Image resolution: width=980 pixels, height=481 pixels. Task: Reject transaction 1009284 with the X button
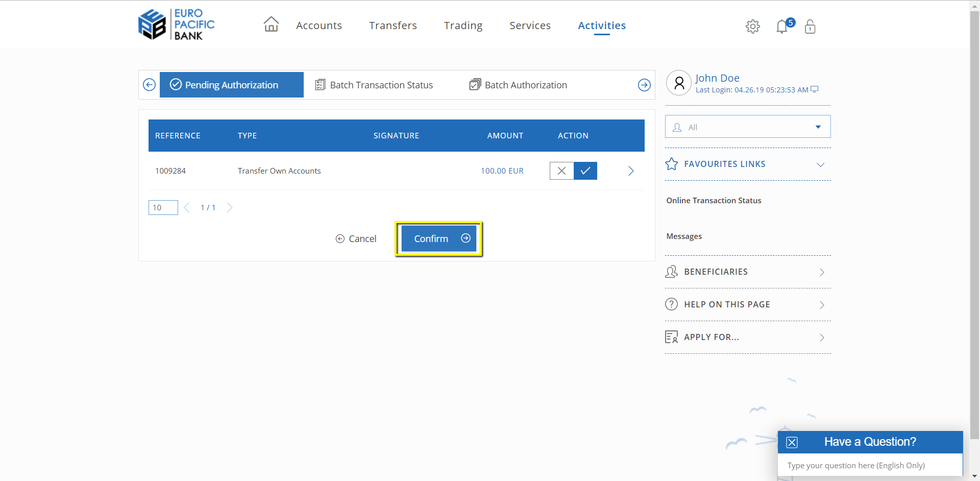click(x=561, y=171)
